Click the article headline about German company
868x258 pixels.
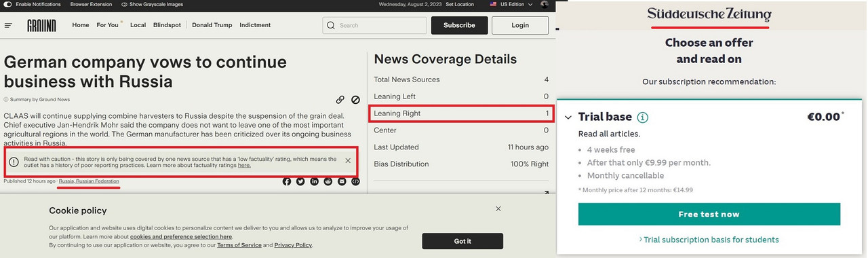[x=145, y=72]
